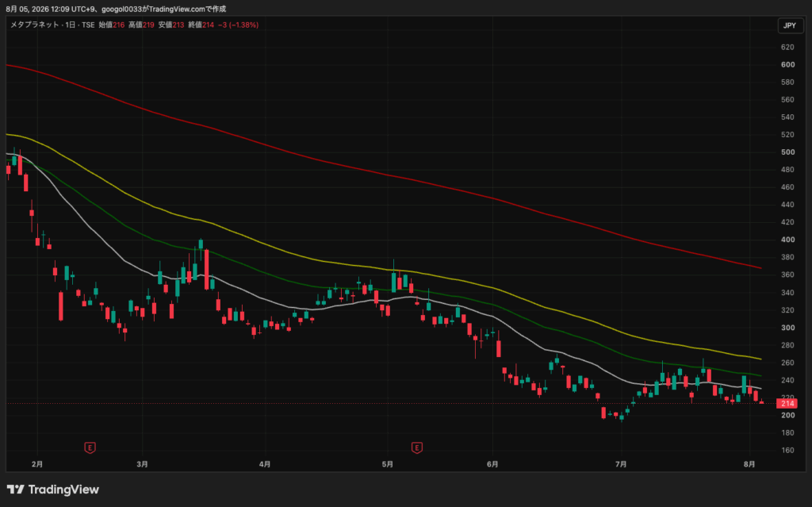Image resolution: width=812 pixels, height=507 pixels.
Task: Click the 600 price axis label
Action: [787, 65]
